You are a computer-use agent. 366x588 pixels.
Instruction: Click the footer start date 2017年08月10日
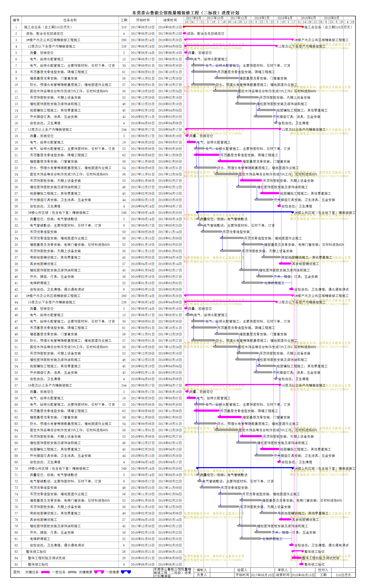(262, 575)
